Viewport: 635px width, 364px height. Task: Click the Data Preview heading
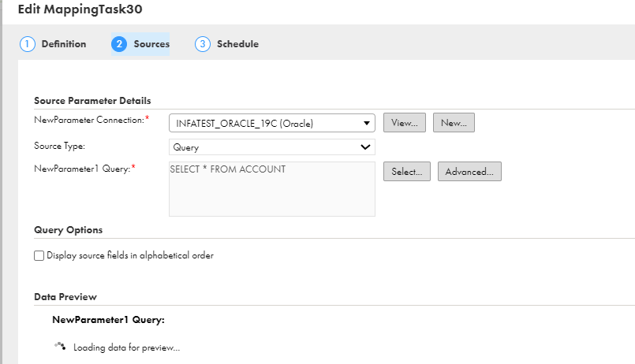(65, 297)
